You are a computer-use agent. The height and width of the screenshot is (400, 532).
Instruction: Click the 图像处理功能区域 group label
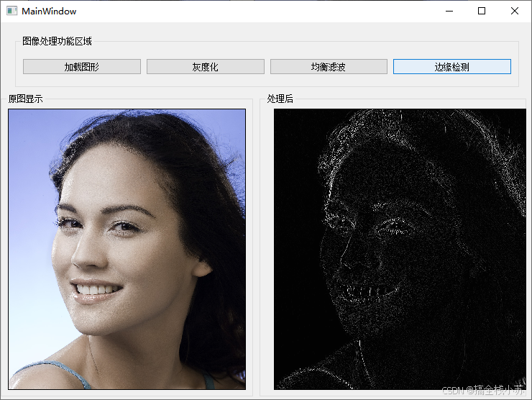click(x=57, y=41)
